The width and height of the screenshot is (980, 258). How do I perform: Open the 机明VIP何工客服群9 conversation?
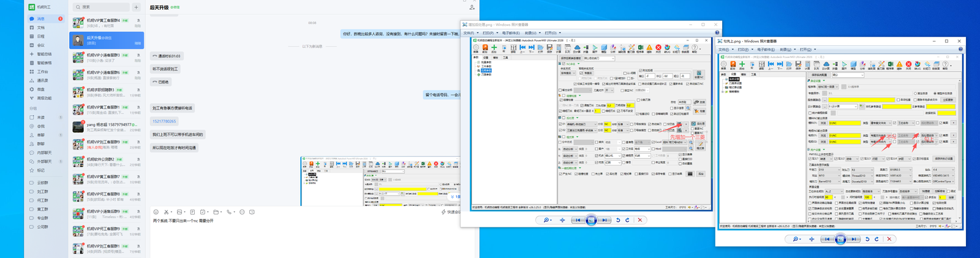point(107,230)
